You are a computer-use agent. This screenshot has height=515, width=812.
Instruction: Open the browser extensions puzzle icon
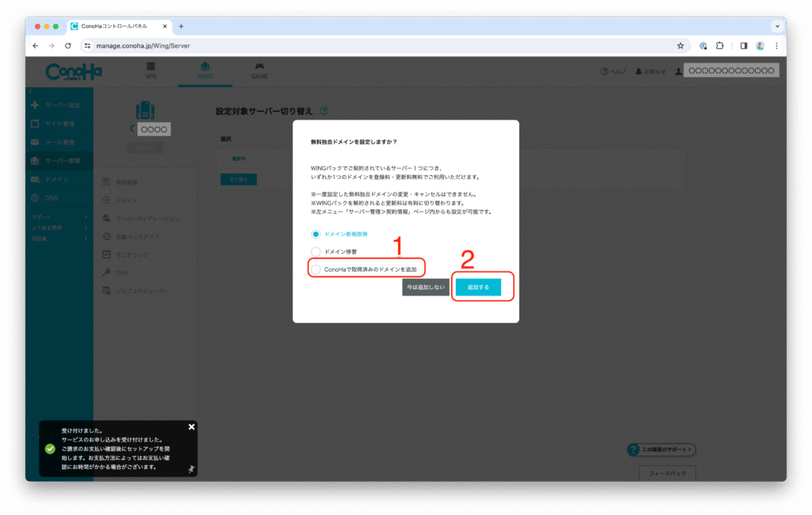[720, 45]
